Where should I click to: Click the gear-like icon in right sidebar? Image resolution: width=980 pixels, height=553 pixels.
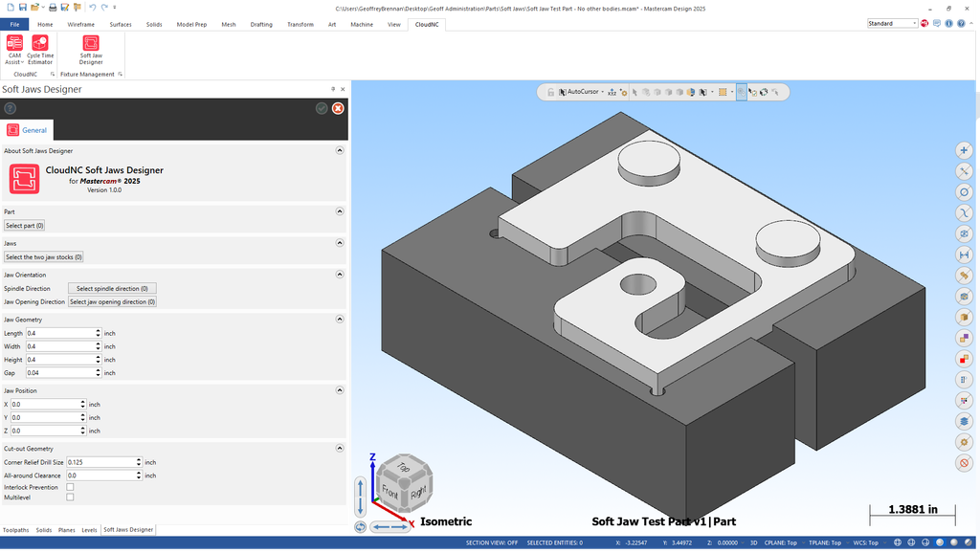965,442
